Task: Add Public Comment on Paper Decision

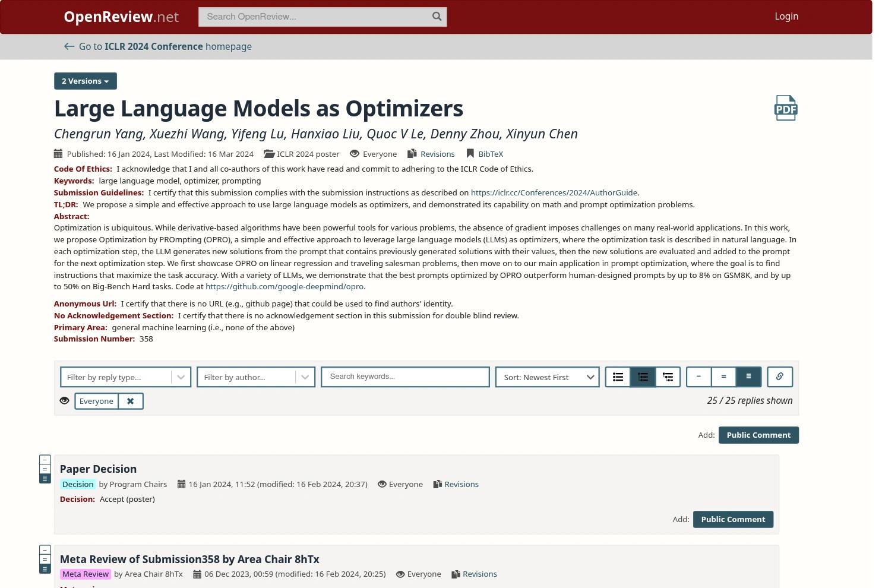Action: [x=733, y=519]
